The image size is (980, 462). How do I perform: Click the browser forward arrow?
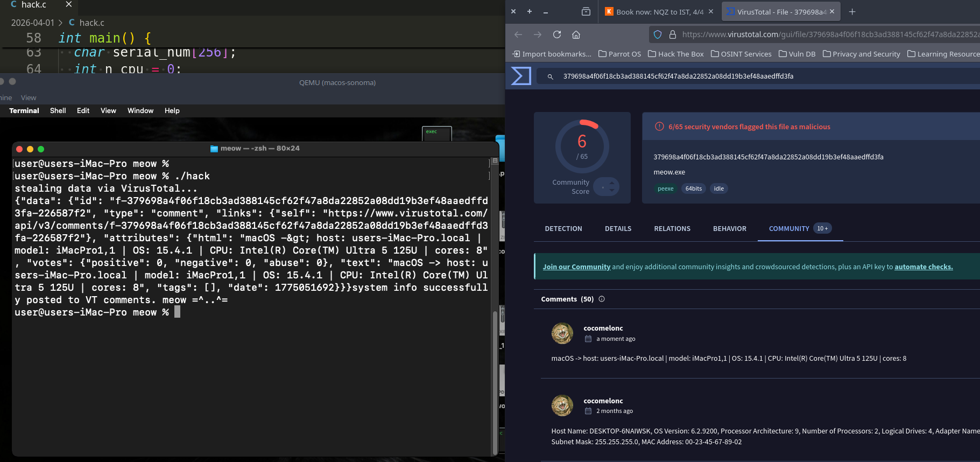click(538, 34)
